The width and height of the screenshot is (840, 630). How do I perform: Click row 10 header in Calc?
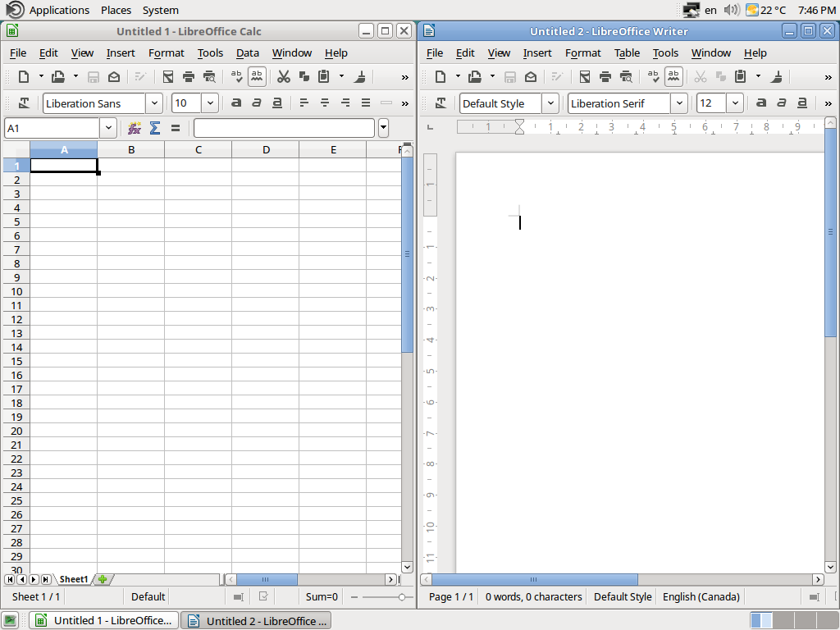16,291
